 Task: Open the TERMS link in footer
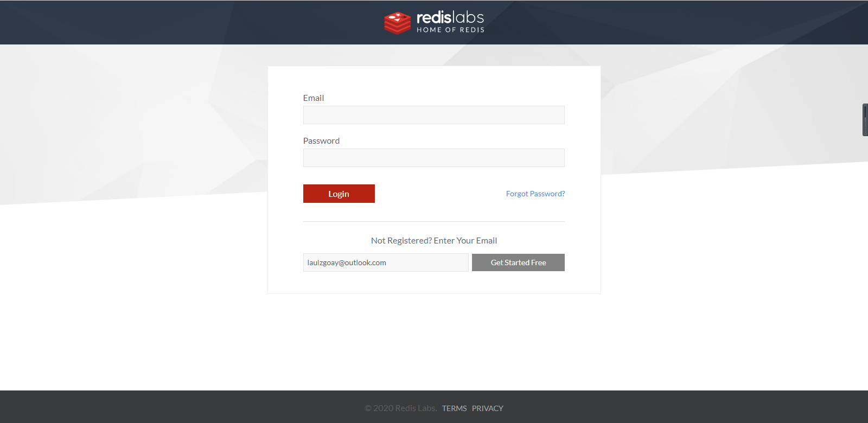pos(454,408)
